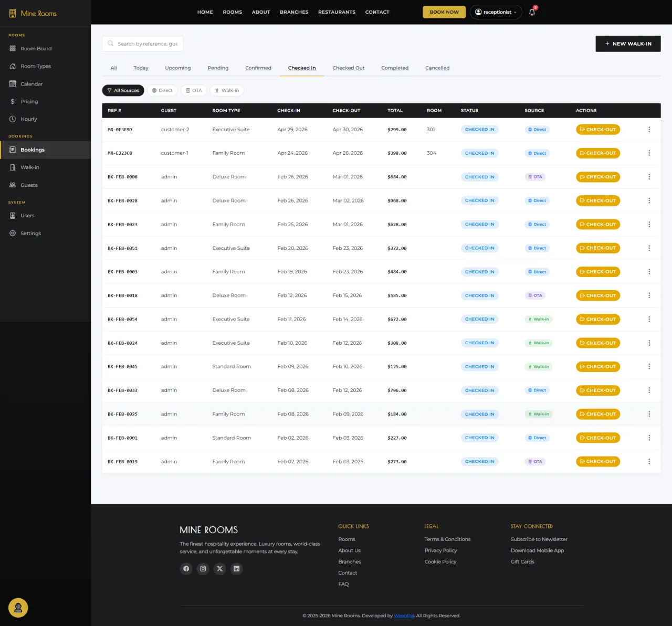
Task: Open row actions menu for MR-E323C8
Action: 649,153
